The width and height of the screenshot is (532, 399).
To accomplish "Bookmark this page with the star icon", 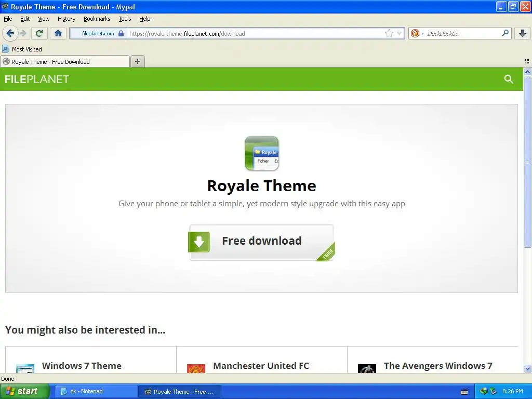I will 389,33.
